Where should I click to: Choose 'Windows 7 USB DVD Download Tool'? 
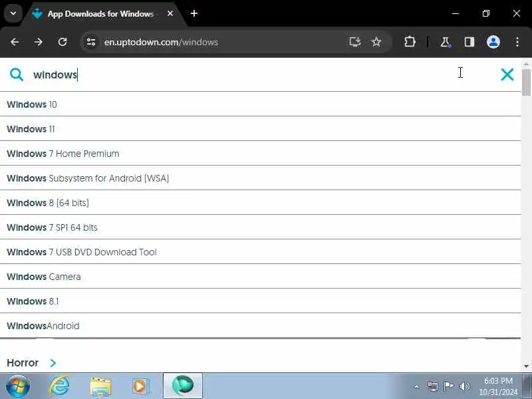tap(260, 252)
